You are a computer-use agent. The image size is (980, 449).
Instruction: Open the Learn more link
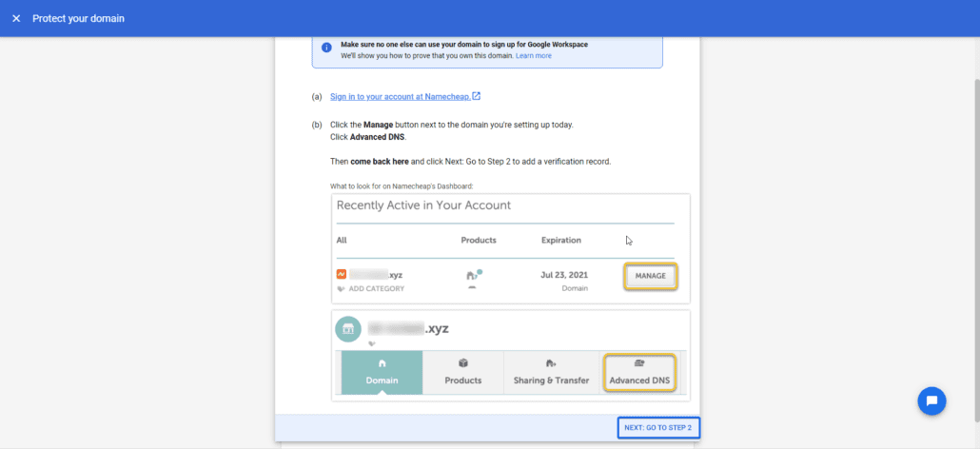[534, 55]
